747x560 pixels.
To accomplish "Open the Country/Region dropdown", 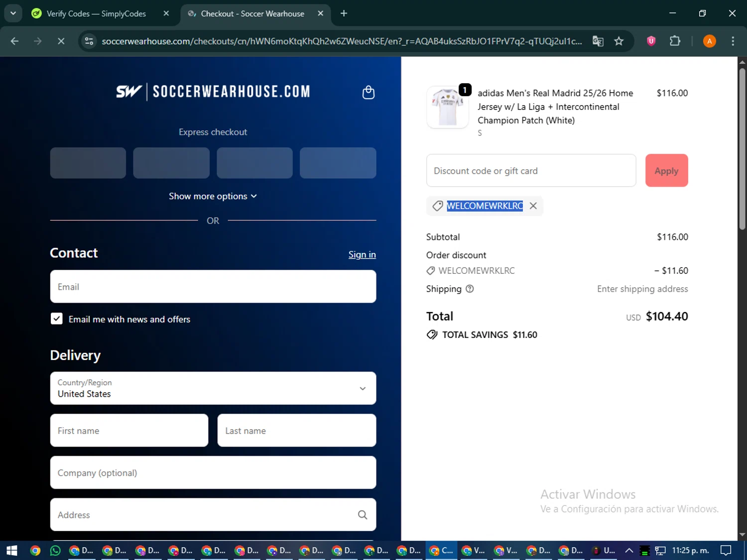I will point(213,388).
